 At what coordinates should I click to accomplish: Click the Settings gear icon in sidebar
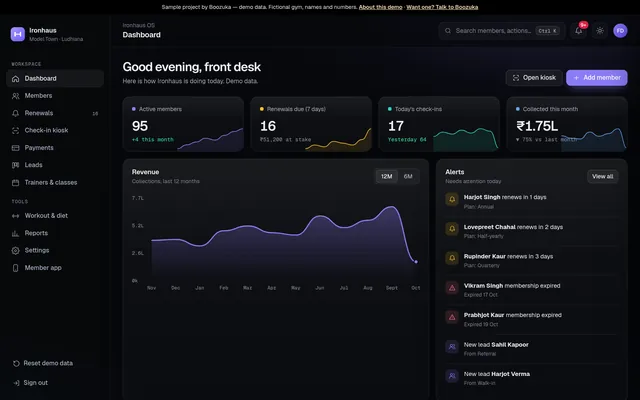click(16, 251)
